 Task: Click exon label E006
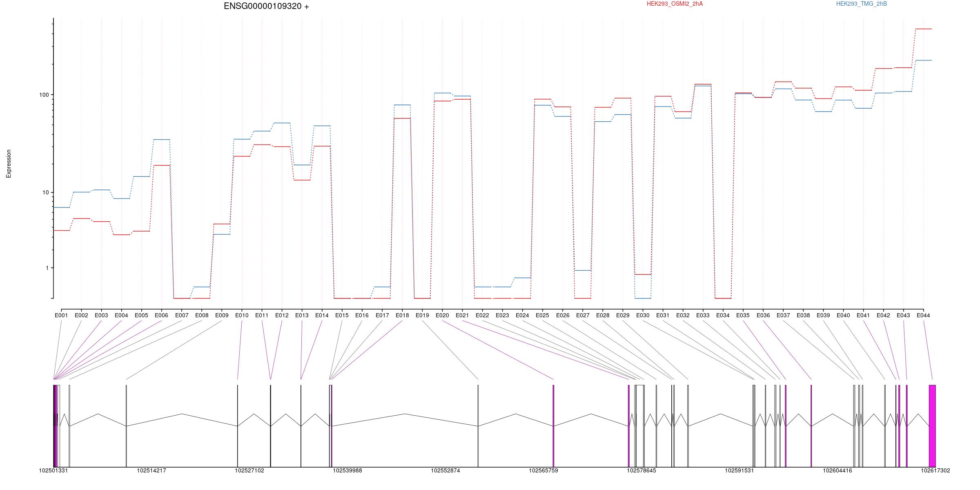161,315
